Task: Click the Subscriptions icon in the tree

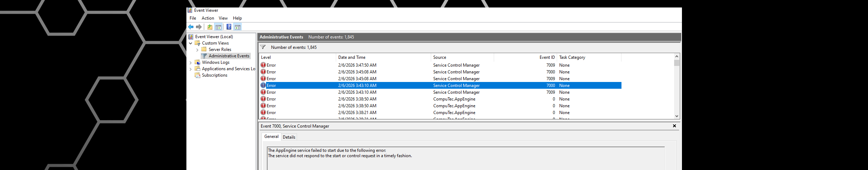Action: point(197,75)
